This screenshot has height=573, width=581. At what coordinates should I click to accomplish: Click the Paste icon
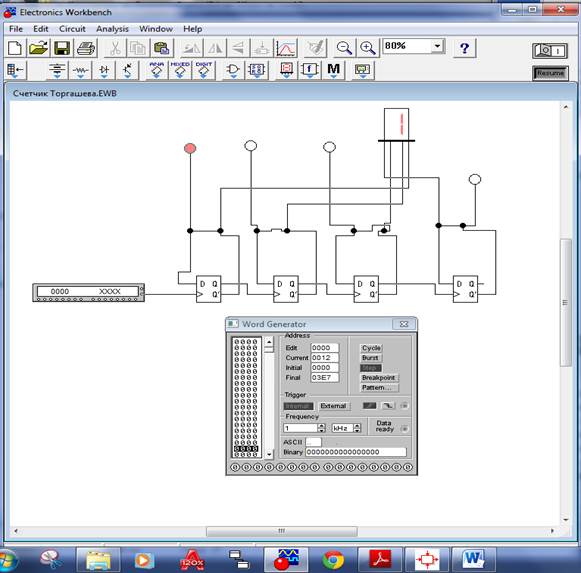[x=161, y=48]
